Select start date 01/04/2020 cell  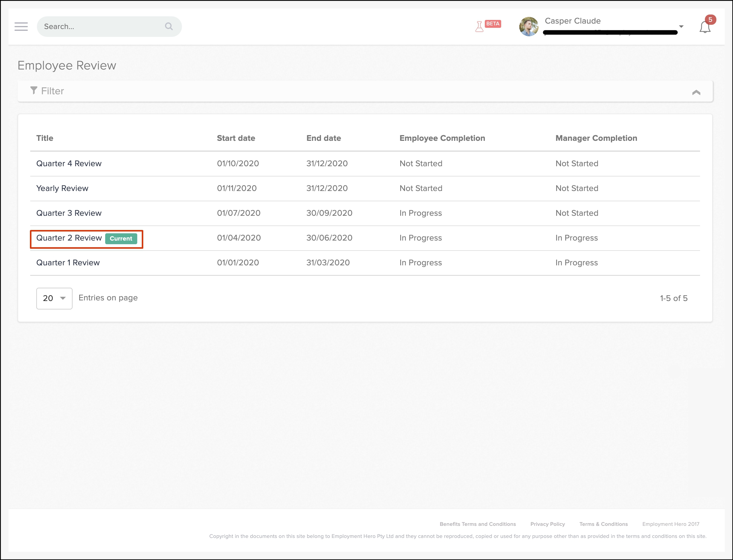[239, 238]
